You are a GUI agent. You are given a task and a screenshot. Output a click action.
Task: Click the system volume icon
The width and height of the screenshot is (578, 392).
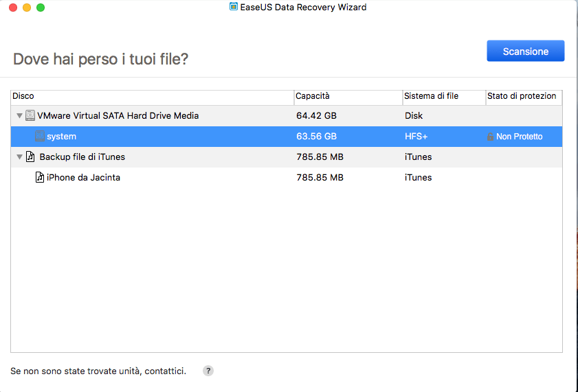pos(40,136)
